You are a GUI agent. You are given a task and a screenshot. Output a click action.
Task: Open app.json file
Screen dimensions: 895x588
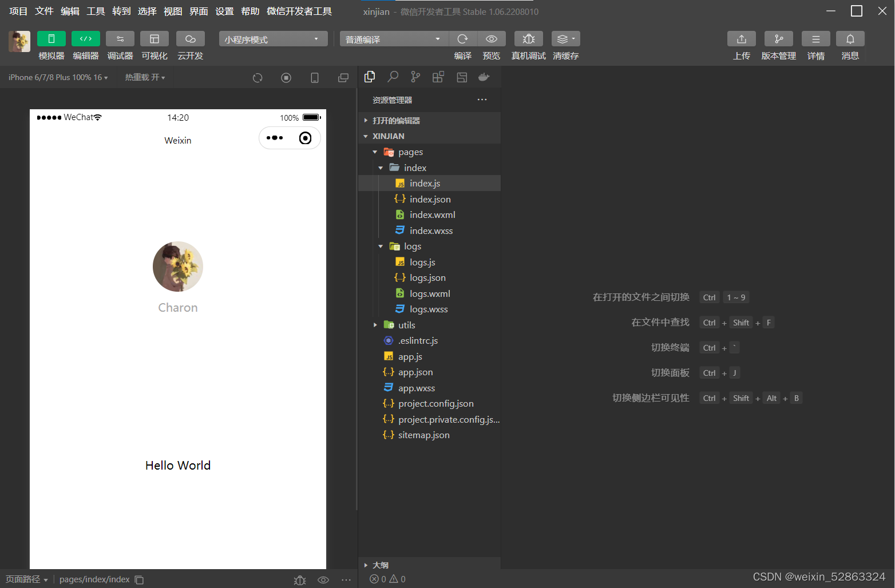pos(429,372)
